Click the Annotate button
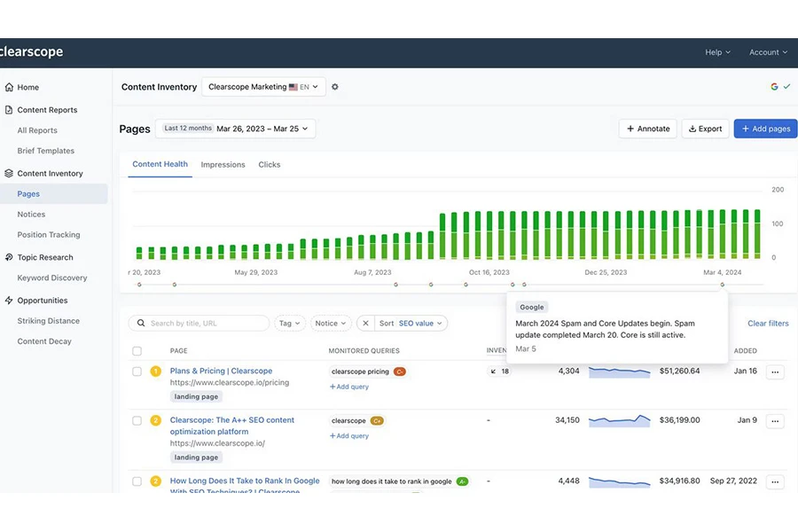This screenshot has width=798, height=532. pyautogui.click(x=648, y=129)
